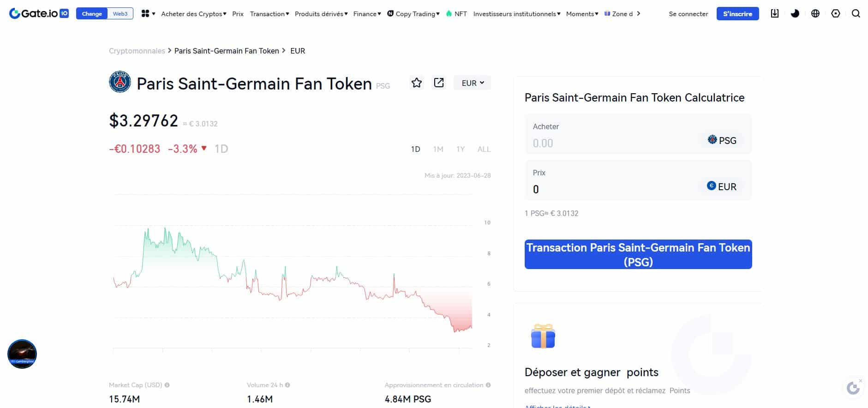
Task: Select the ALL chart range tab
Action: [484, 149]
